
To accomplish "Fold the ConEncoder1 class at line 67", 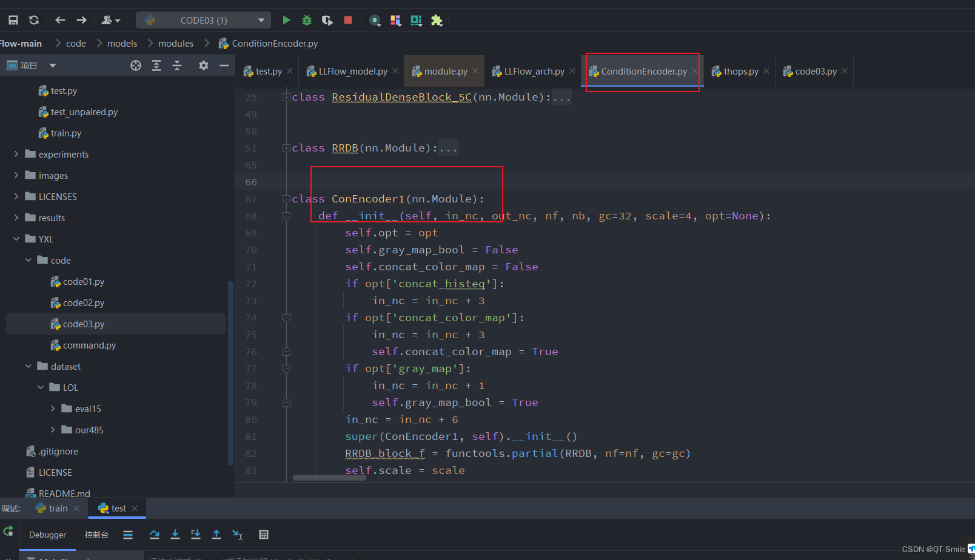I will coord(286,199).
